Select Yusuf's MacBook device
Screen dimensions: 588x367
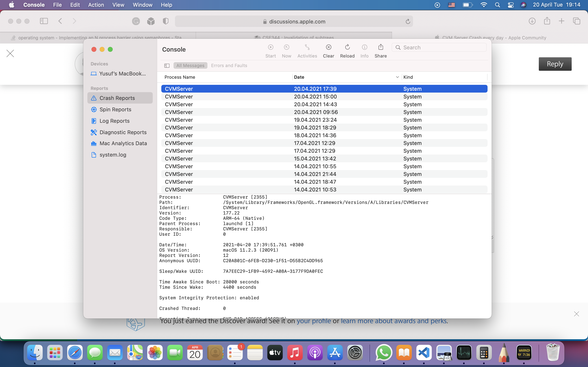[x=122, y=74]
